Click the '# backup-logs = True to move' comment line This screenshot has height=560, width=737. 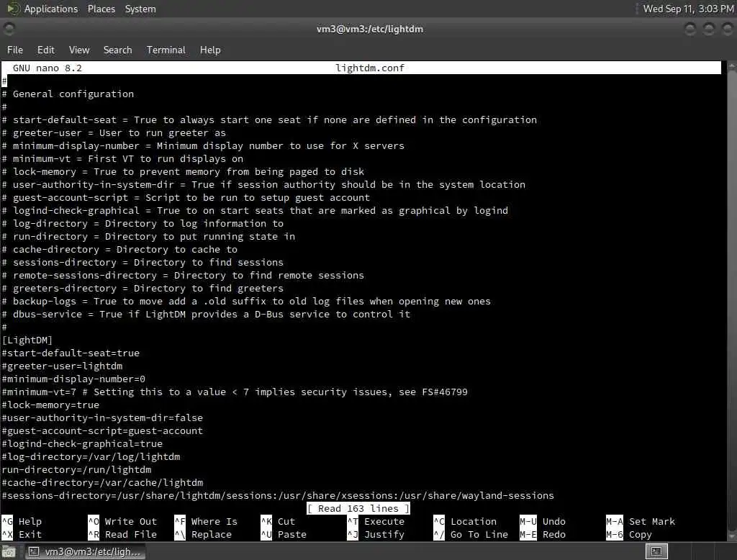(x=246, y=301)
